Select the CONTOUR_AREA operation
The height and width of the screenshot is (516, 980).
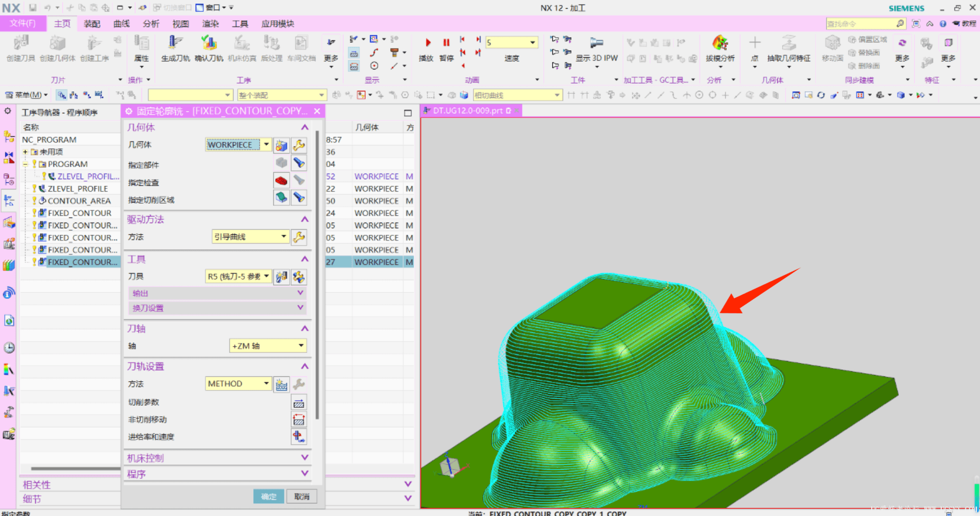coord(79,201)
